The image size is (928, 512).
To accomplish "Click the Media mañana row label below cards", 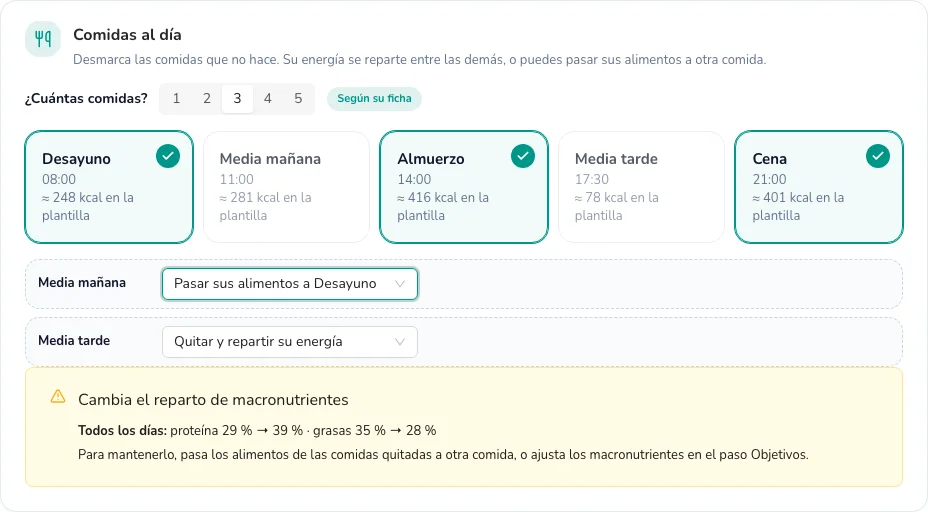I will (x=82, y=282).
